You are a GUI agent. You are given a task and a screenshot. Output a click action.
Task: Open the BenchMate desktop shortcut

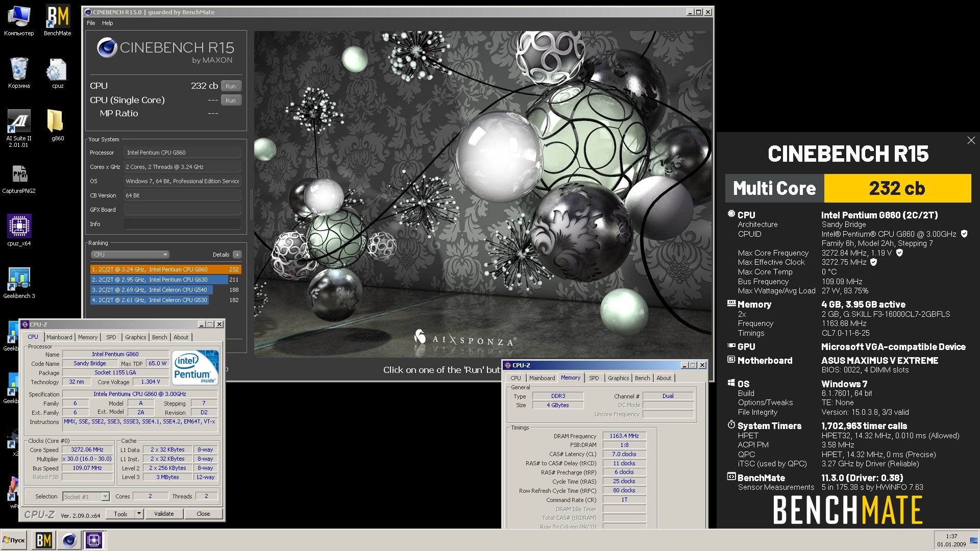(x=57, y=20)
